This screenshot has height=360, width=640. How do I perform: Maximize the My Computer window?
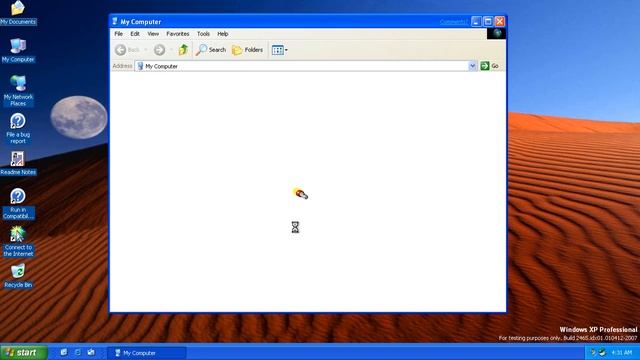[488, 21]
